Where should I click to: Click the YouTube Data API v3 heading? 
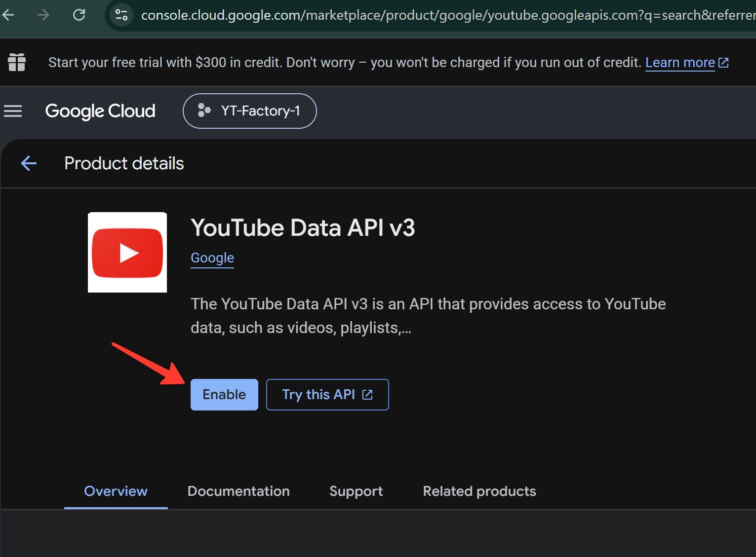pos(303,228)
